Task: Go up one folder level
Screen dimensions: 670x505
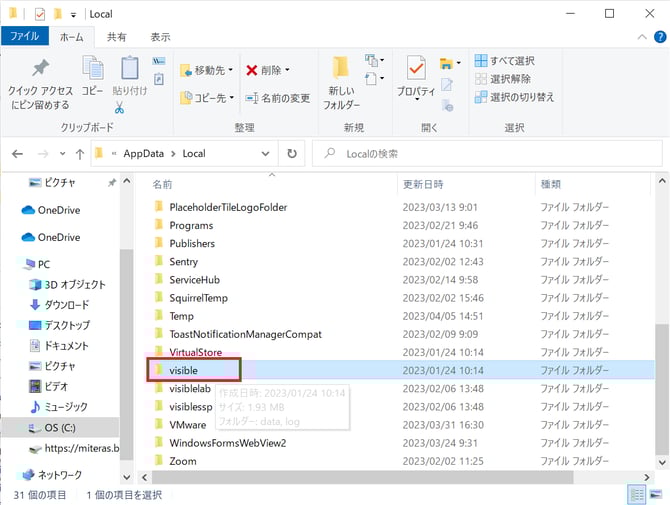Action: [79, 154]
